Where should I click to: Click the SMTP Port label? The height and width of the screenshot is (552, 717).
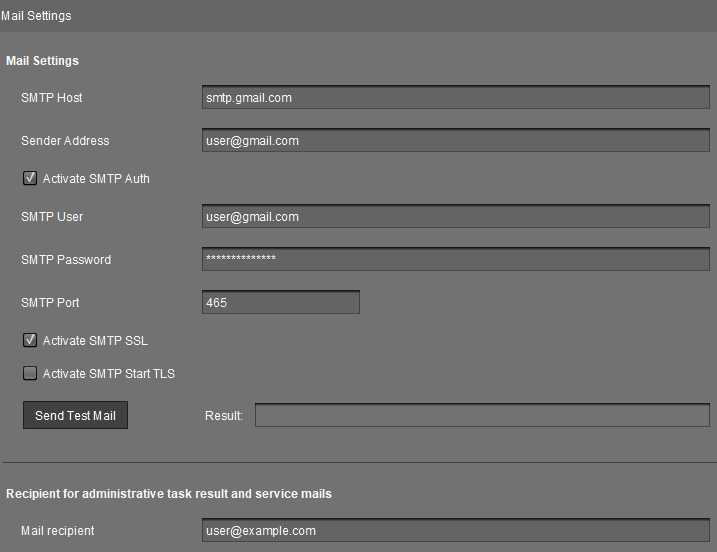click(x=50, y=302)
